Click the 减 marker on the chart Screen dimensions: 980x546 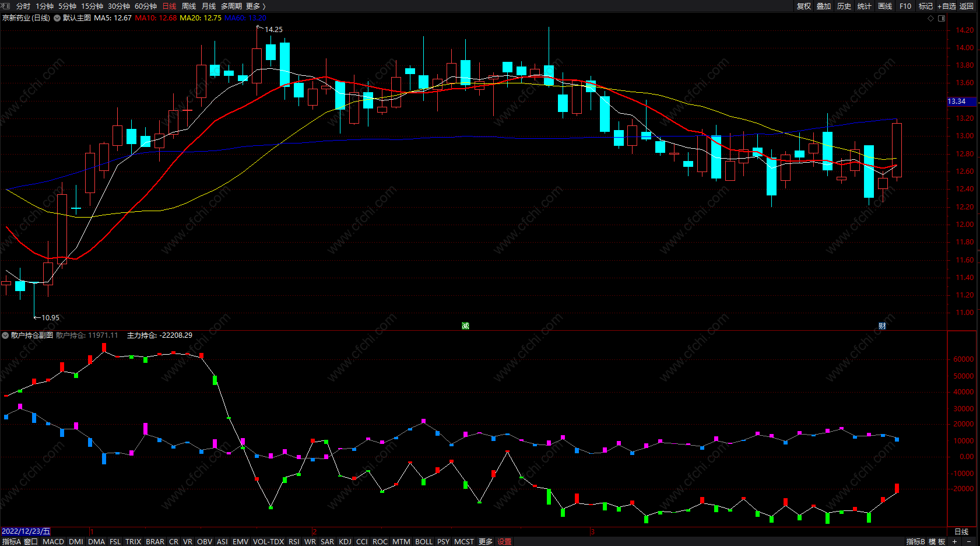click(465, 326)
